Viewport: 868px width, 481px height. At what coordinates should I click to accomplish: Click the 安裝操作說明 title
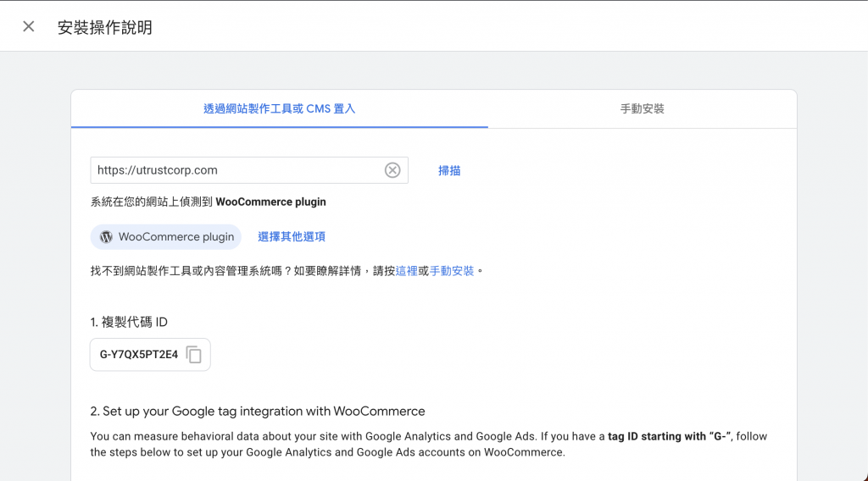pos(105,27)
